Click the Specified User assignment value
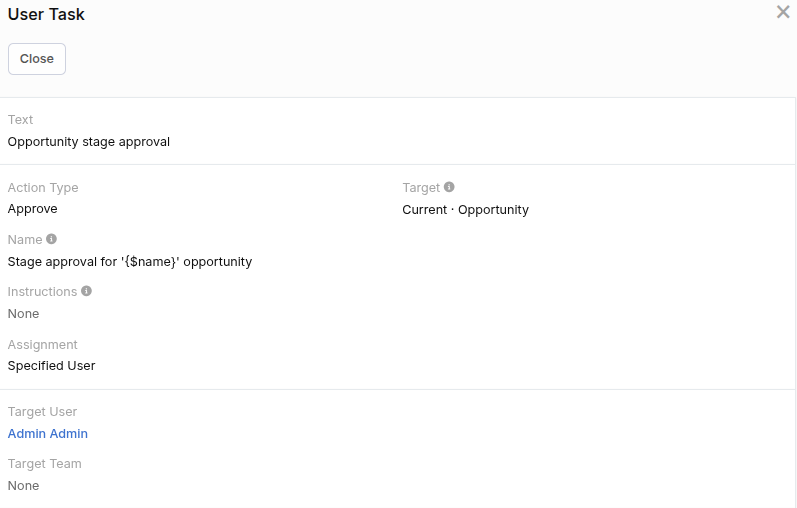Viewport: 797px width, 508px height. coord(52,366)
